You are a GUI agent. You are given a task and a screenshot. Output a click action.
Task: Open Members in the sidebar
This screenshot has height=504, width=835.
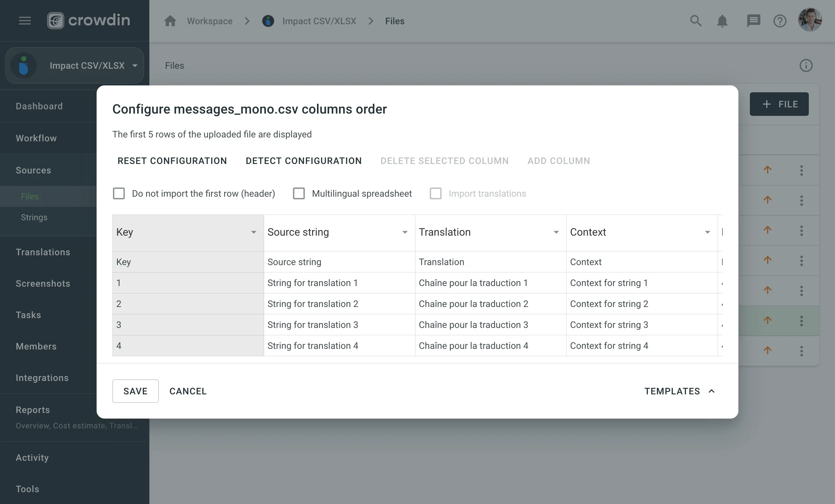click(x=36, y=346)
